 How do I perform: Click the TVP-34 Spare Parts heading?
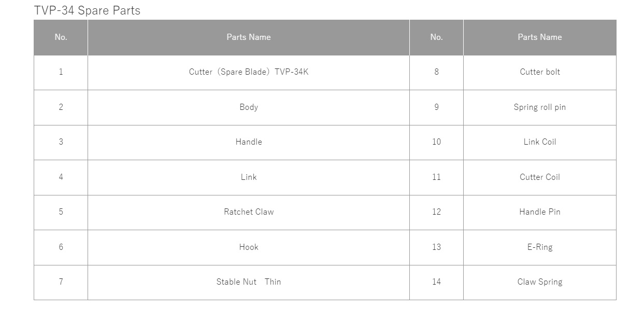point(87,10)
